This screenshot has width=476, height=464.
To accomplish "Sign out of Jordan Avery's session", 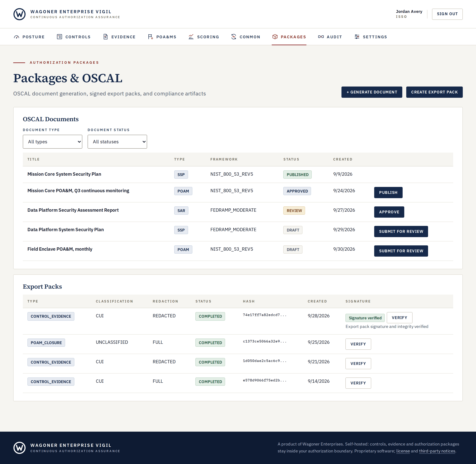I will [447, 14].
